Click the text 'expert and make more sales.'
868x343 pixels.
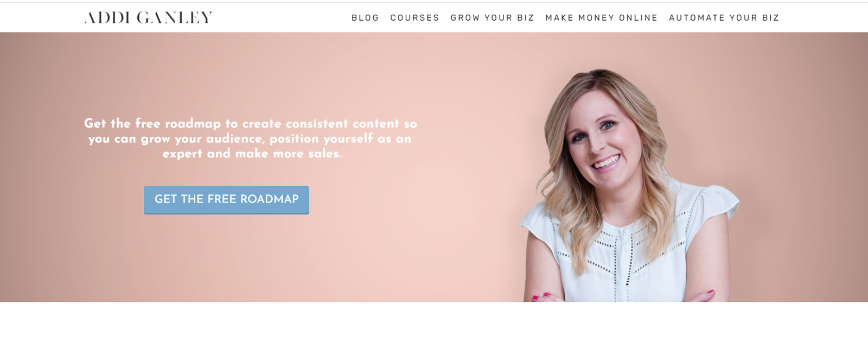(x=252, y=154)
